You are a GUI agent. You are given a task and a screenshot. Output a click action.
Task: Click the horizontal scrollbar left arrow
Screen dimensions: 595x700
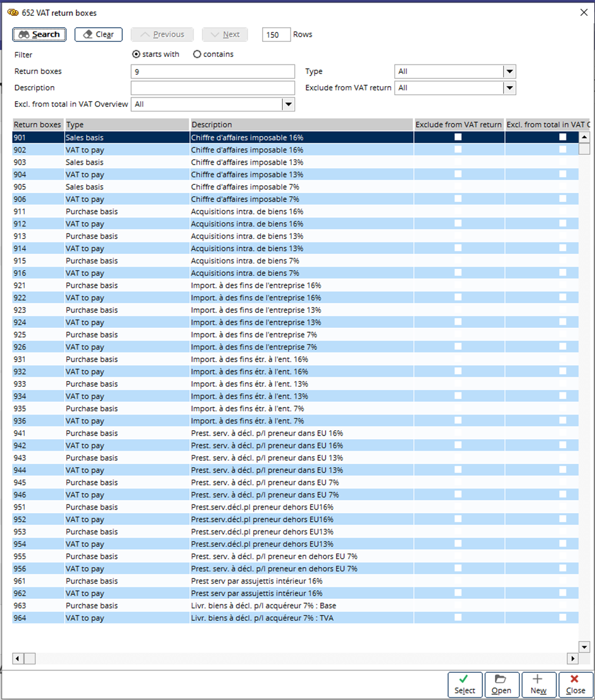[18, 658]
